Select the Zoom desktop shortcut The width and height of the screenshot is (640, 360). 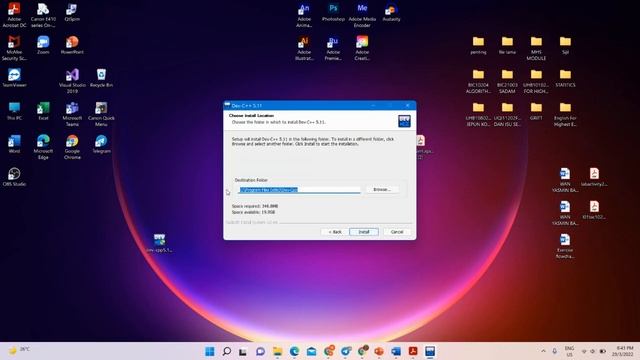[43, 45]
